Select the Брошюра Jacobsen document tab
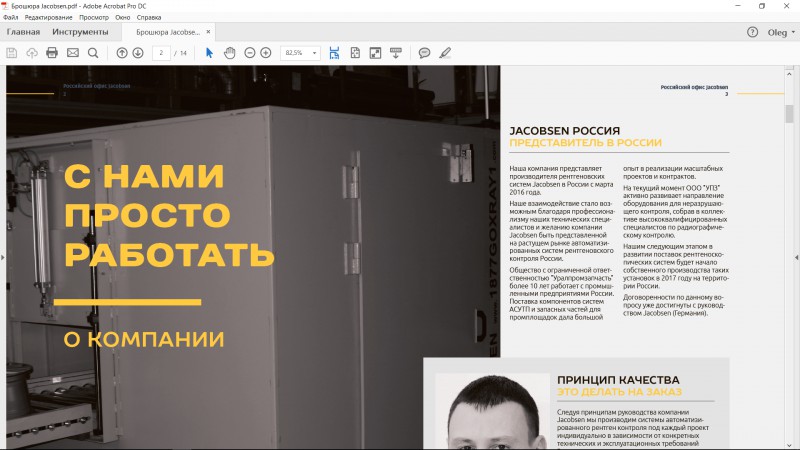800x450 pixels. 168,32
